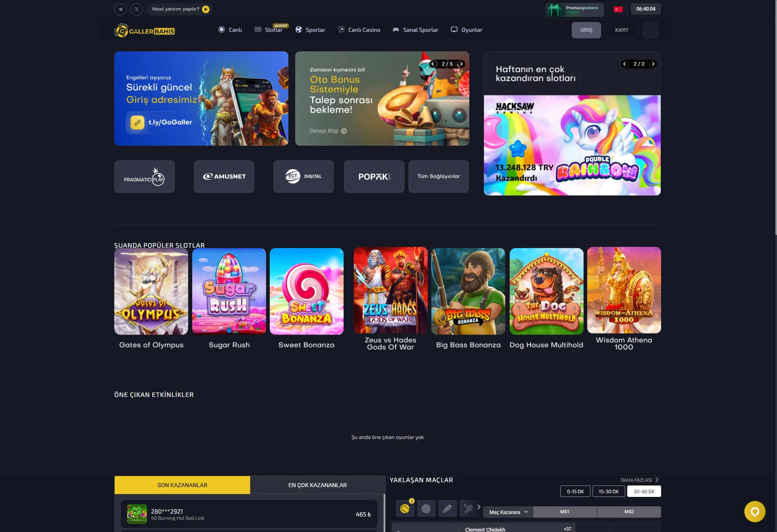
Task: Open the Detaylı Bilgi link
Action: (328, 131)
